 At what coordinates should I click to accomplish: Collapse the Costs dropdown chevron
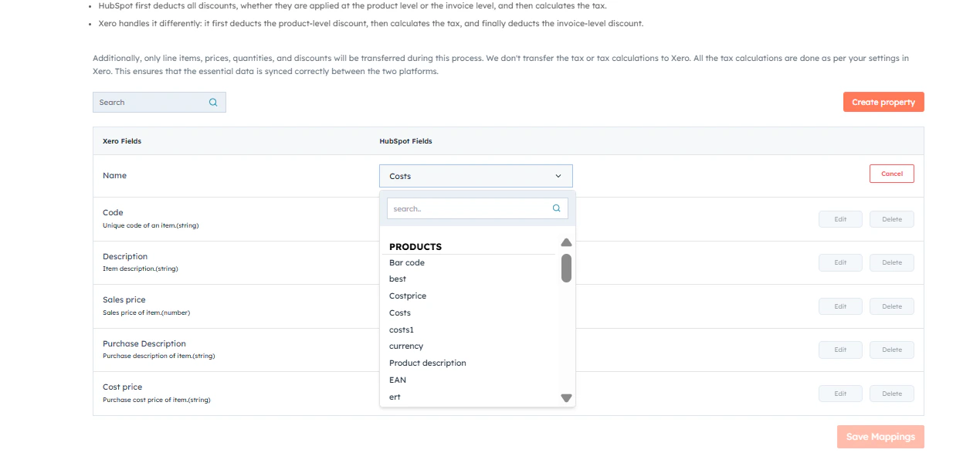pos(558,176)
